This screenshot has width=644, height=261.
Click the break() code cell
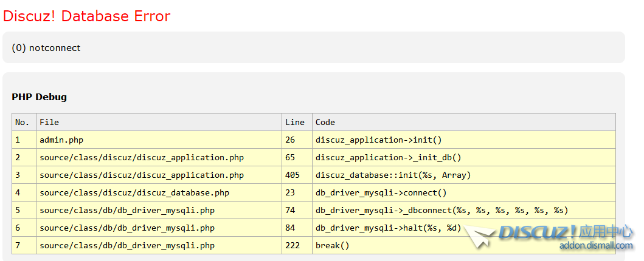coord(333,246)
